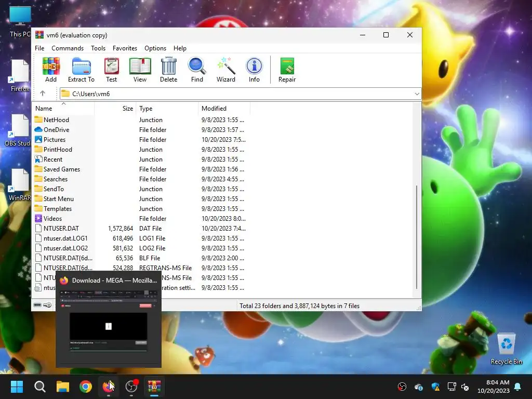Click the 524,288 size cell
532x399 pixels.
coord(123,268)
